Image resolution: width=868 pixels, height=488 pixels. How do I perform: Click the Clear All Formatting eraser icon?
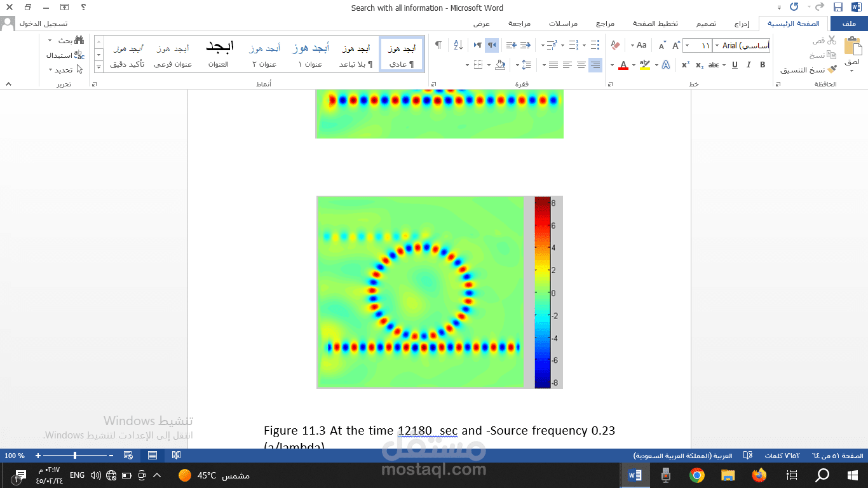[x=615, y=45]
